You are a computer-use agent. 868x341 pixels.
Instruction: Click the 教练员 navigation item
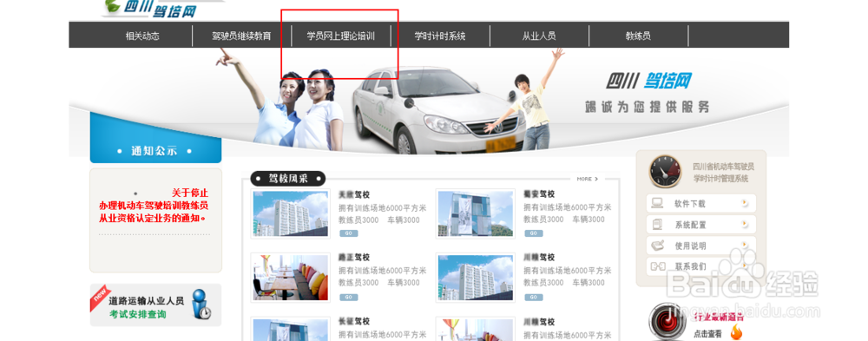(x=638, y=36)
